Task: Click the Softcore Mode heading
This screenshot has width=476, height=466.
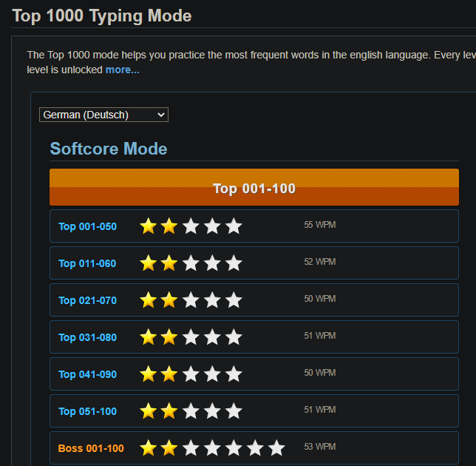Action: coord(109,149)
